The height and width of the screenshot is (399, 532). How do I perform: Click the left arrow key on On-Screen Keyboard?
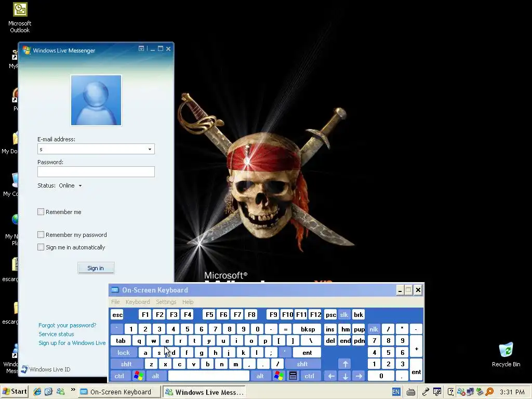coord(331,376)
